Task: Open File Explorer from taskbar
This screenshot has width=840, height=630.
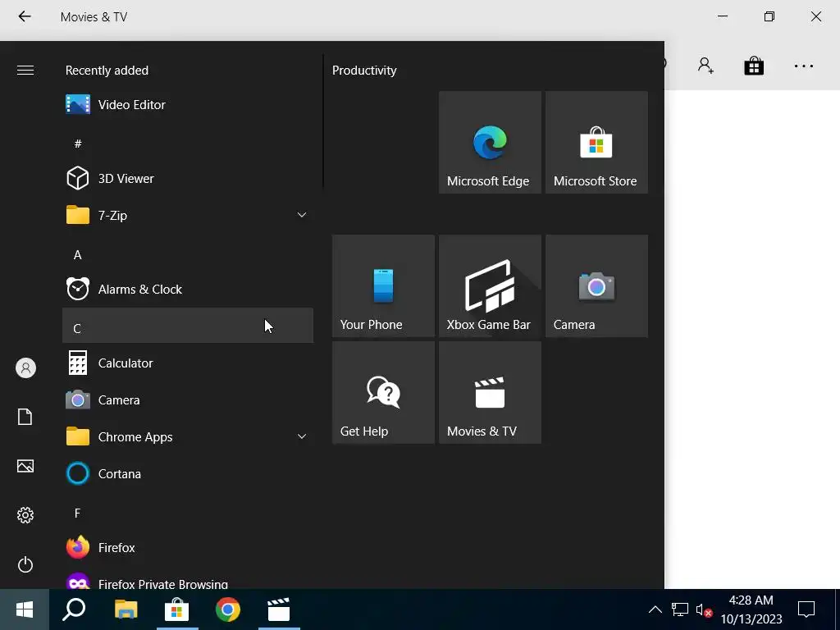Action: click(x=126, y=609)
